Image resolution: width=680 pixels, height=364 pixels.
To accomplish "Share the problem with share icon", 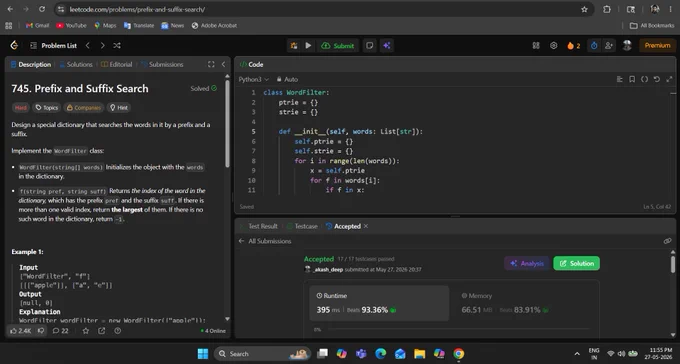I will [x=101, y=331].
